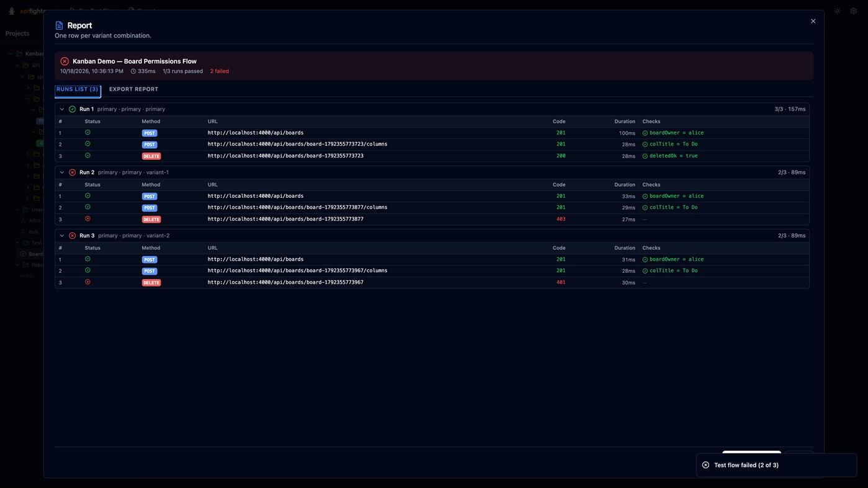Select DELETE URL ending board-1792355773967
Image resolution: width=868 pixels, height=488 pixels.
click(285, 282)
